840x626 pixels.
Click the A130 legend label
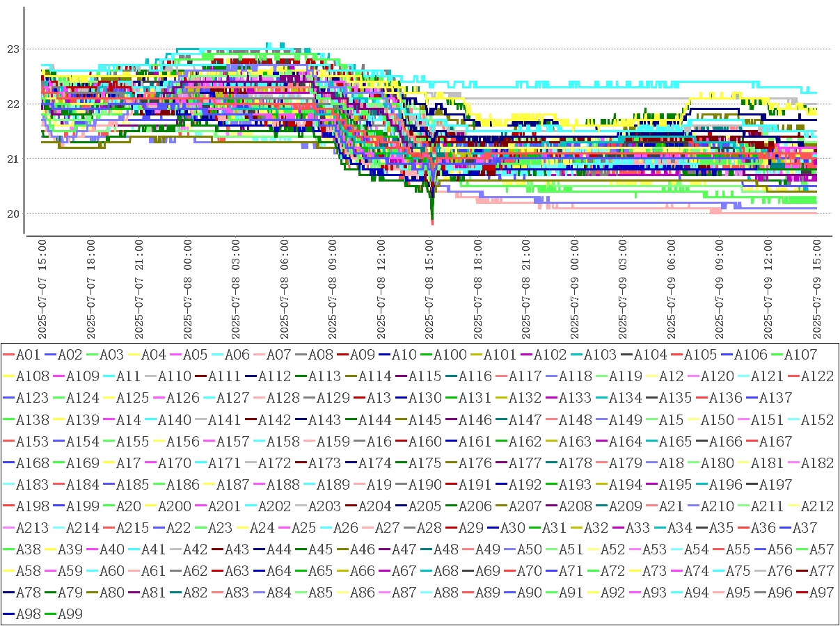click(425, 398)
